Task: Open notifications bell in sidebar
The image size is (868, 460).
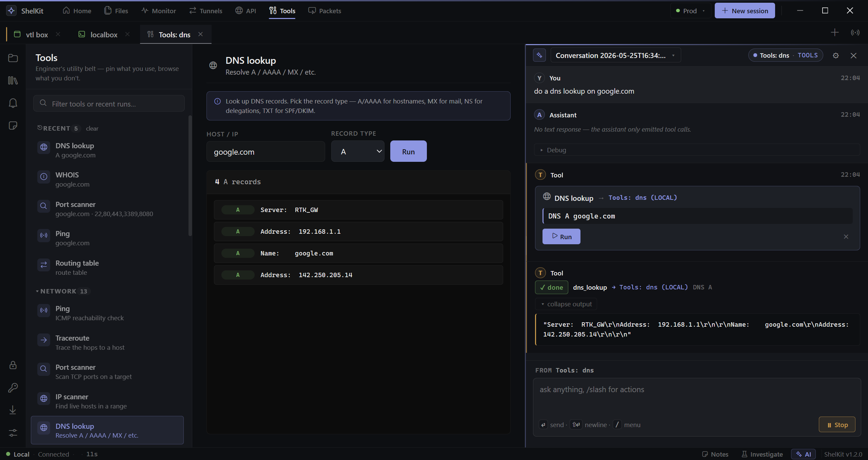Action: [13, 103]
